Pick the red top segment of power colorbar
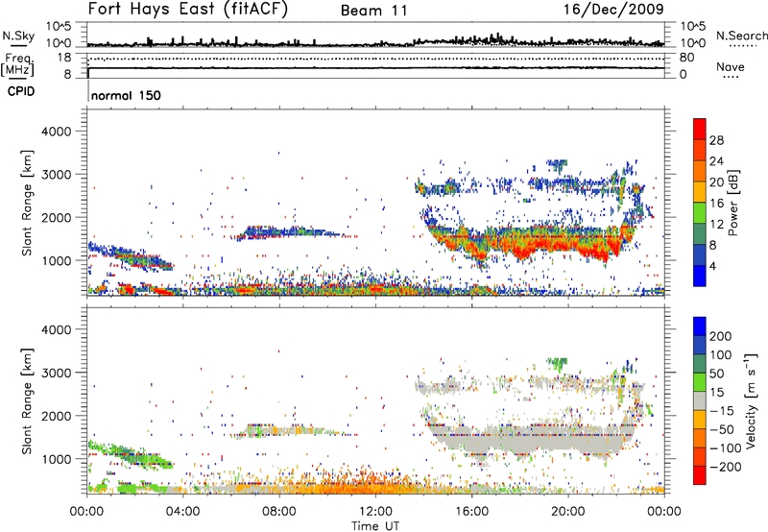Viewport: 768px width, 532px height. 700,130
